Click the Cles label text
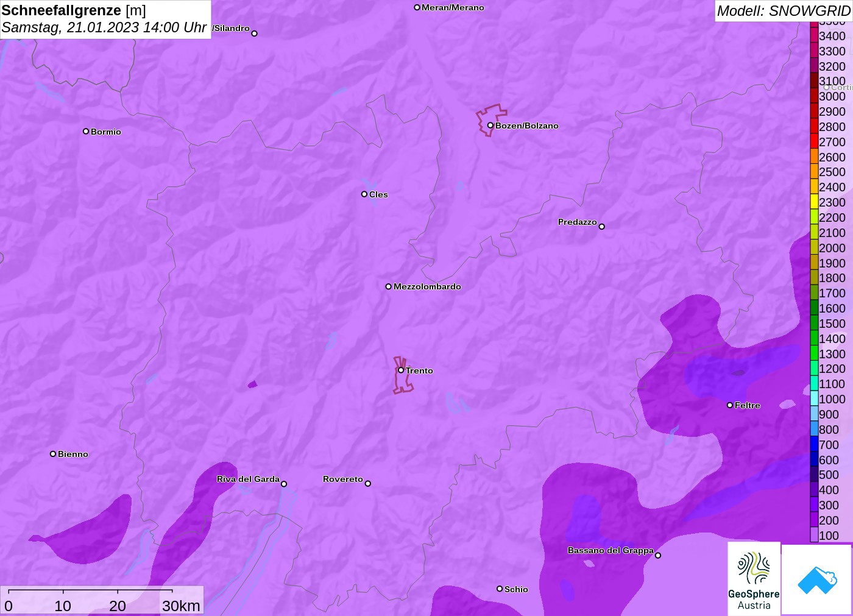853x616 pixels. (378, 194)
